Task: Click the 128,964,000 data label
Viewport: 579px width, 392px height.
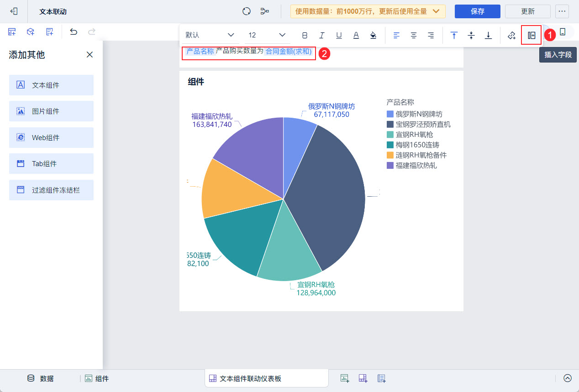Action: coord(316,293)
